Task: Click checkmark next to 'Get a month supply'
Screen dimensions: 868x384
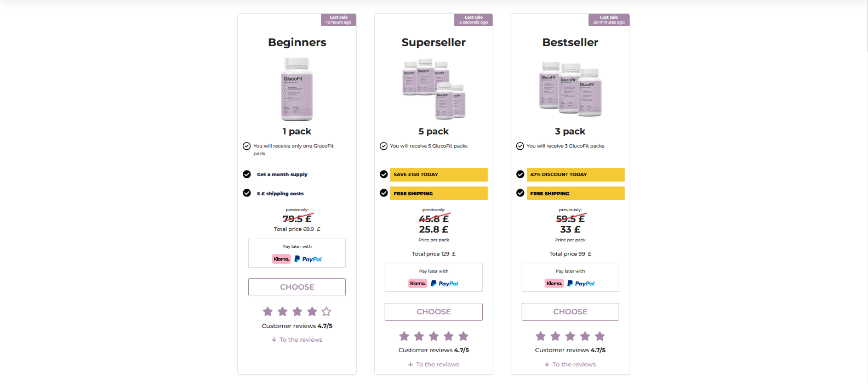Action: tap(247, 174)
